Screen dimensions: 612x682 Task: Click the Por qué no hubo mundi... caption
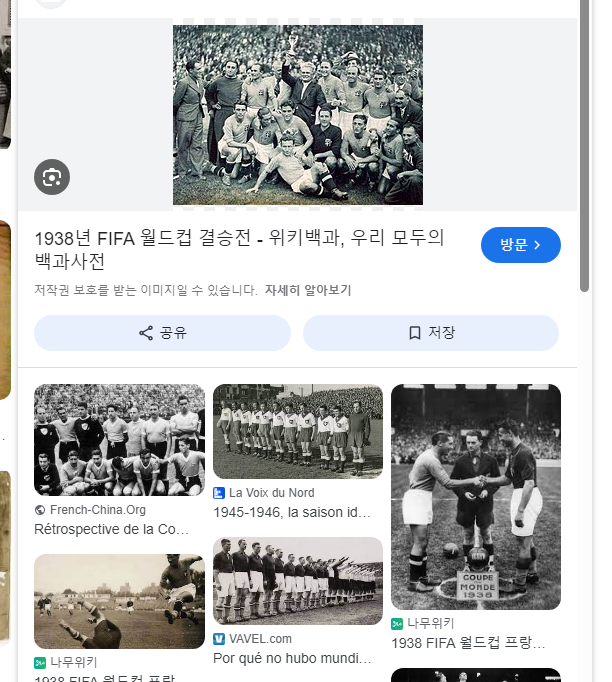pyautogui.click(x=292, y=659)
